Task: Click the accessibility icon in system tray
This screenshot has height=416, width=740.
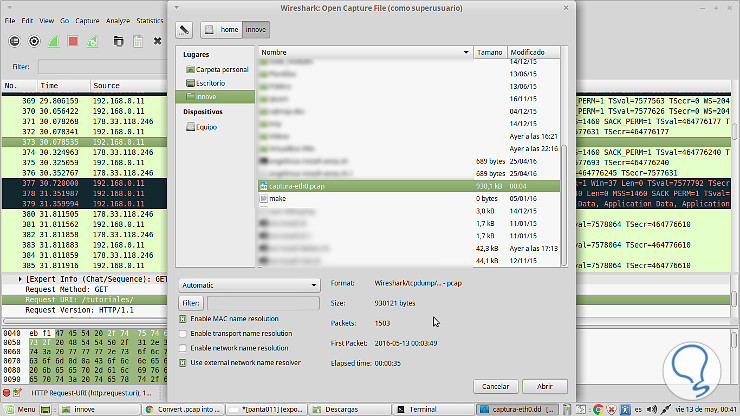Action: click(625, 409)
